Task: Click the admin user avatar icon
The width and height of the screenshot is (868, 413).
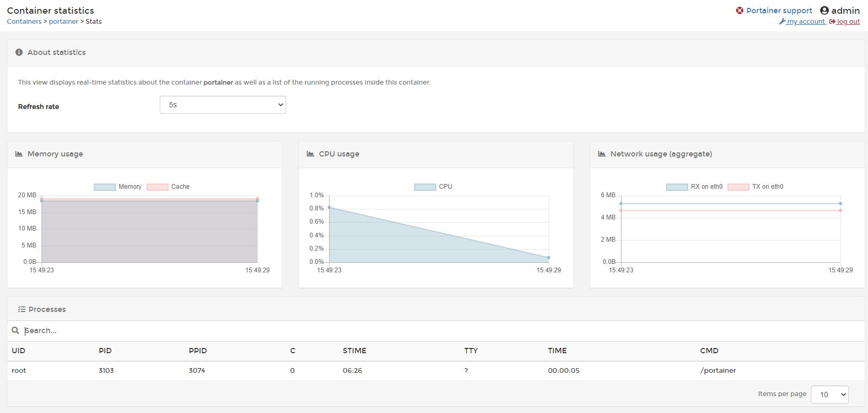Action: coord(824,11)
